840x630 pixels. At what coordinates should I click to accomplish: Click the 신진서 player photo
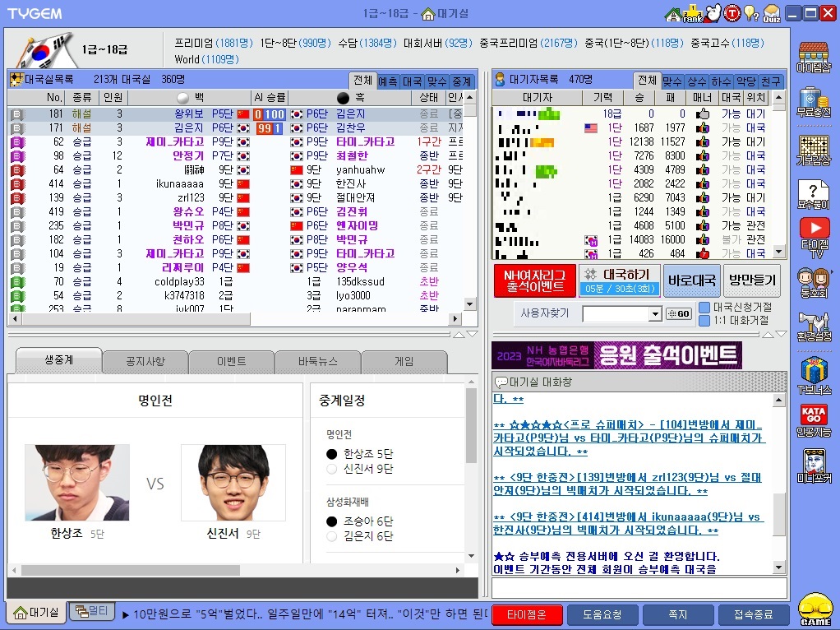tap(233, 483)
